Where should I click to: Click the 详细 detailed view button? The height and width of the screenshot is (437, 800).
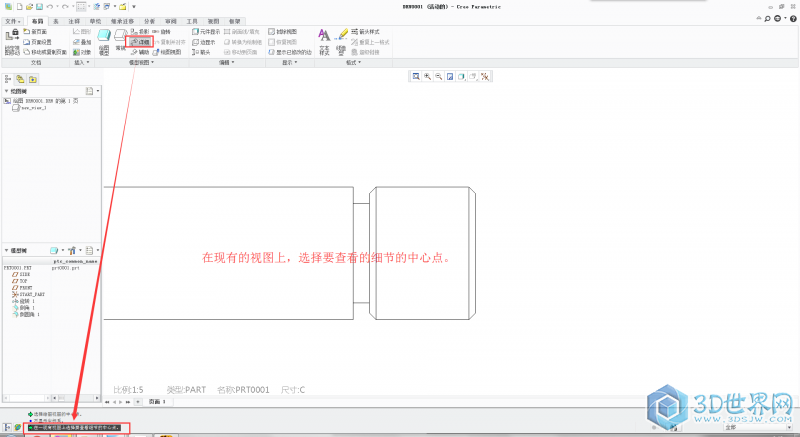(140, 42)
